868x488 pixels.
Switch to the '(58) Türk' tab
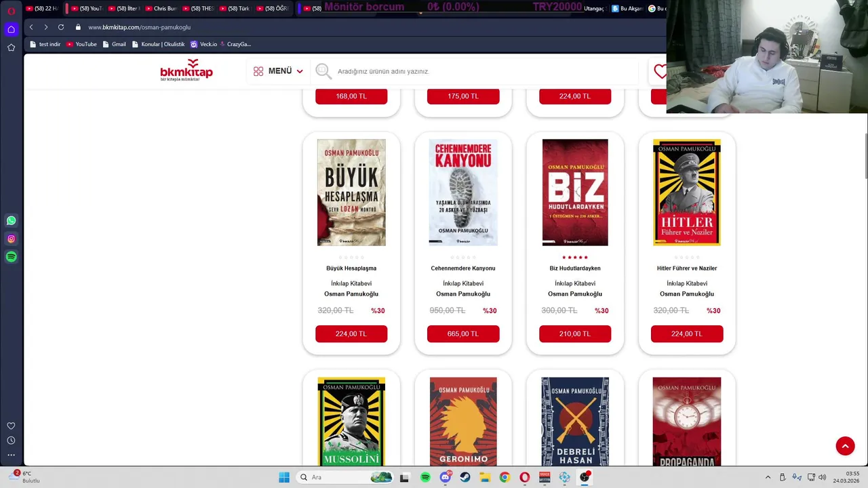pyautogui.click(x=235, y=9)
